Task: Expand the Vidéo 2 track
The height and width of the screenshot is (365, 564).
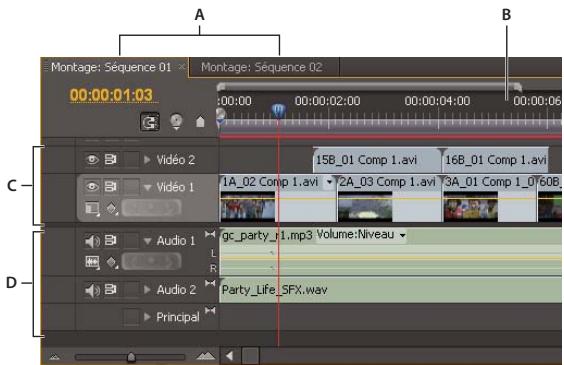Action: pyautogui.click(x=147, y=159)
